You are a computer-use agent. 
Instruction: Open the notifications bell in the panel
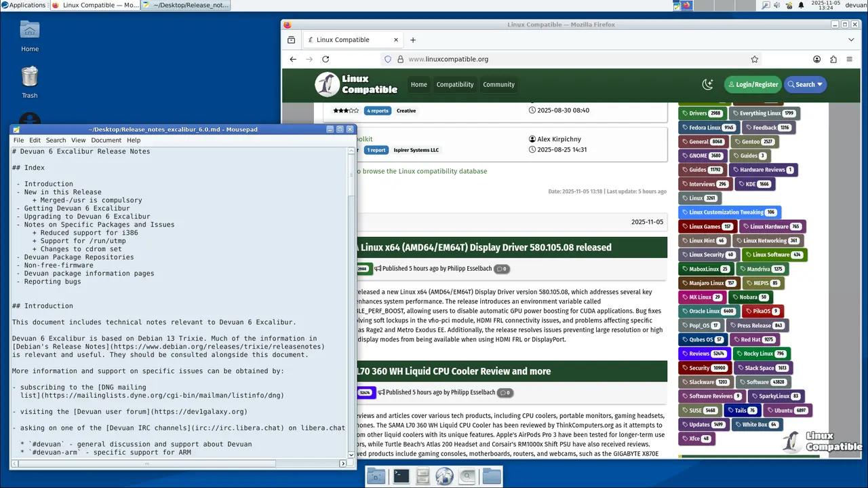[801, 5]
